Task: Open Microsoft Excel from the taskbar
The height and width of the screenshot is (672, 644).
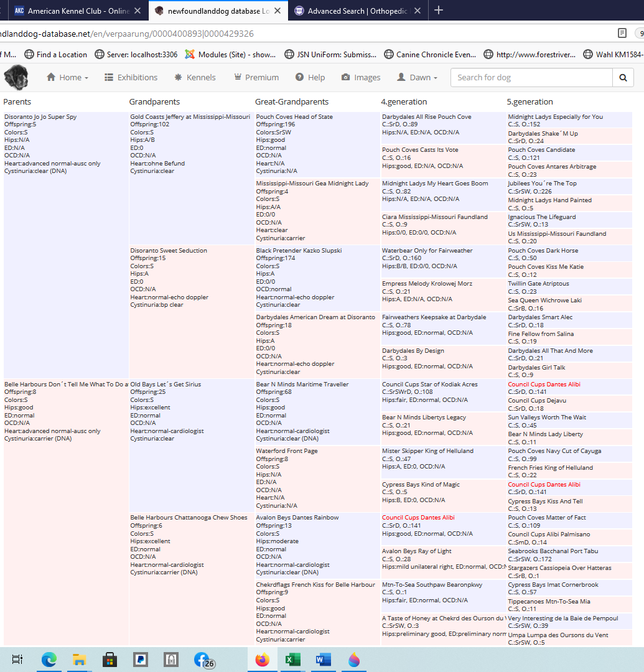Action: coord(293,660)
